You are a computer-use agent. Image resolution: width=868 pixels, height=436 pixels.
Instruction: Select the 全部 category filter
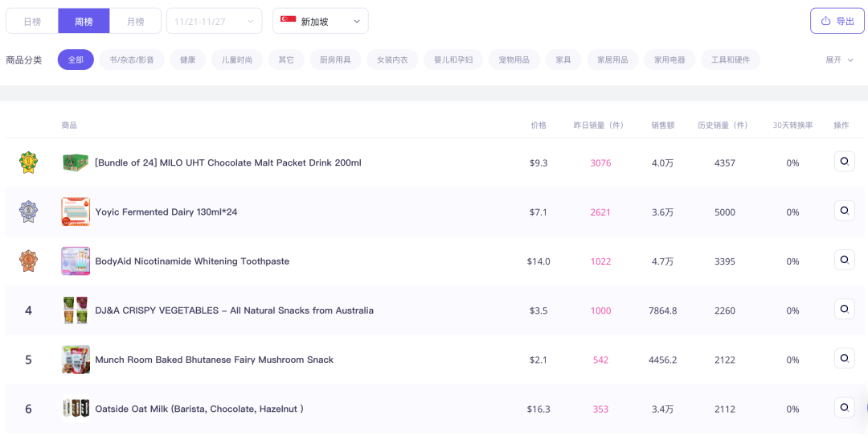click(76, 60)
